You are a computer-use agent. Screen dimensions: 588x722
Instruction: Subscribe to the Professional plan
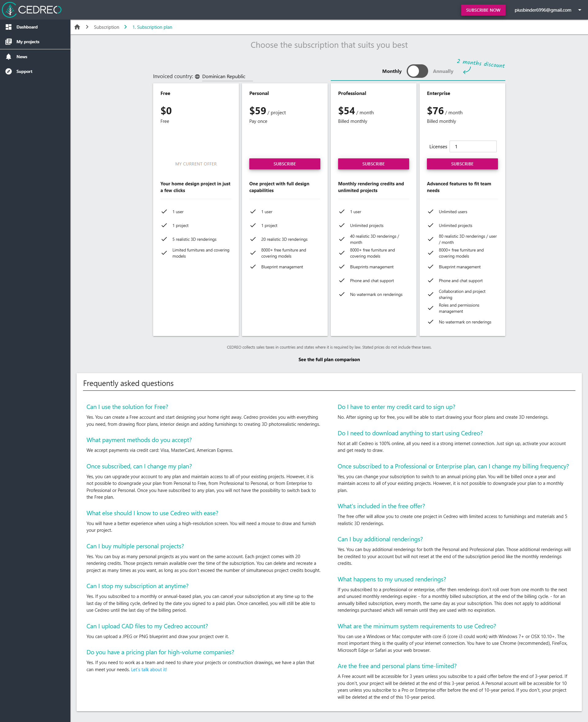[373, 164]
